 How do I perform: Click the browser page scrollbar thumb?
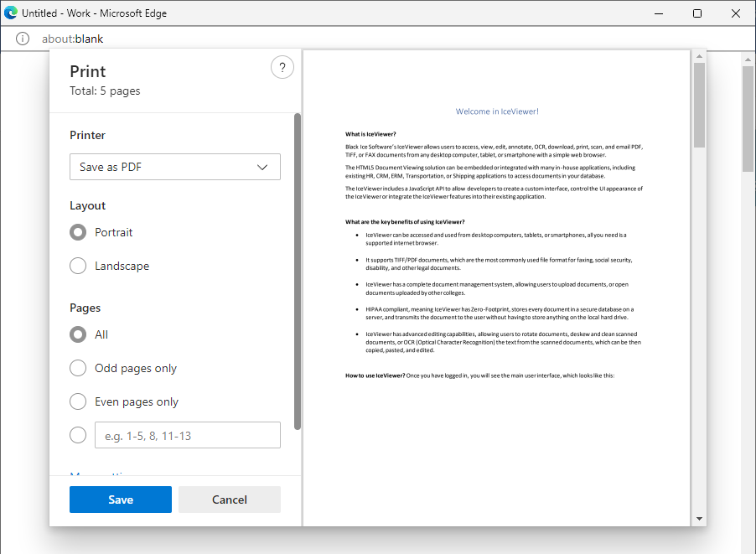[748, 119]
